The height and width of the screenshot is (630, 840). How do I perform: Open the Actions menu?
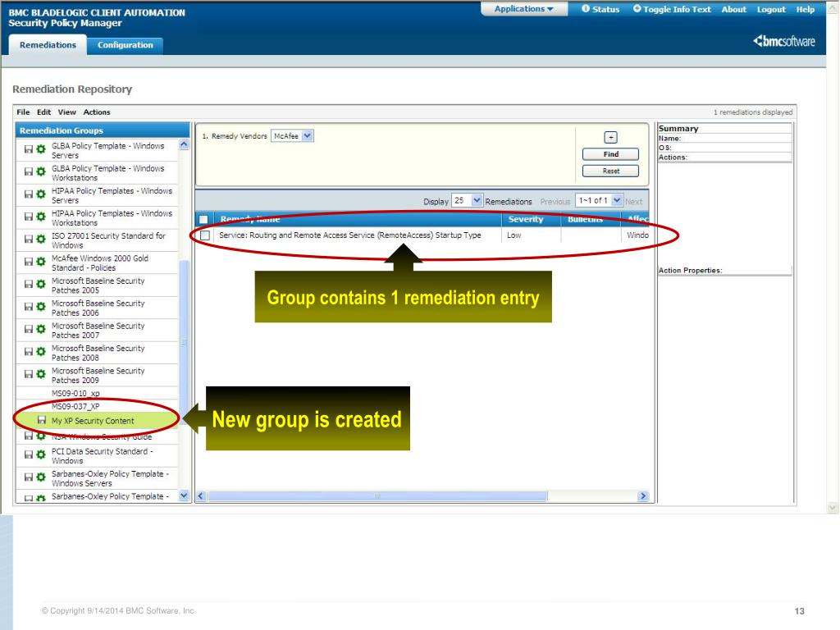[x=97, y=112]
